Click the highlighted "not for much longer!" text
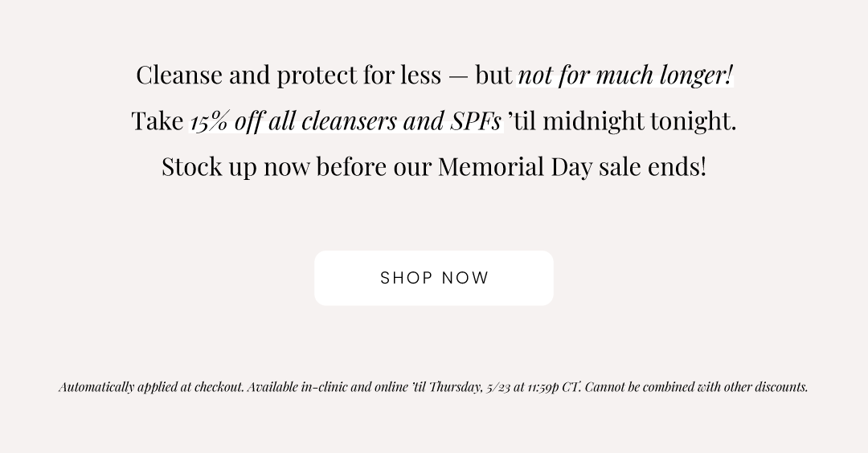This screenshot has height=453, width=868. (x=625, y=75)
